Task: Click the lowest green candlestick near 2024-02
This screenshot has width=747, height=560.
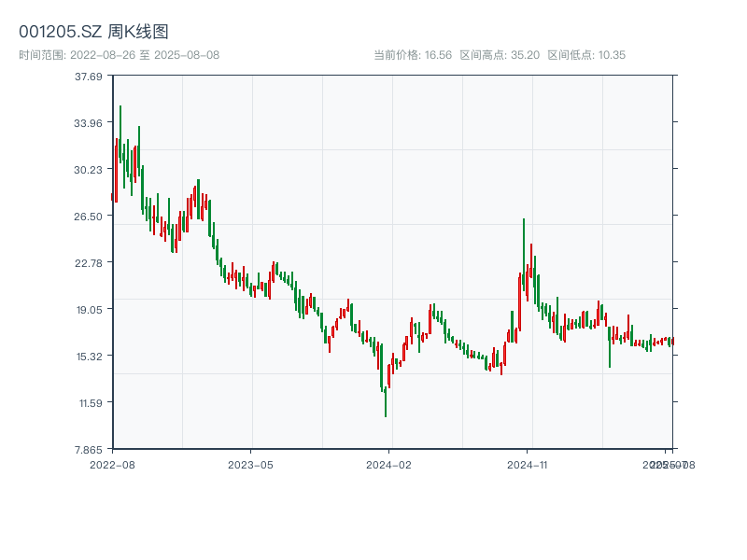Action: pyautogui.click(x=386, y=402)
